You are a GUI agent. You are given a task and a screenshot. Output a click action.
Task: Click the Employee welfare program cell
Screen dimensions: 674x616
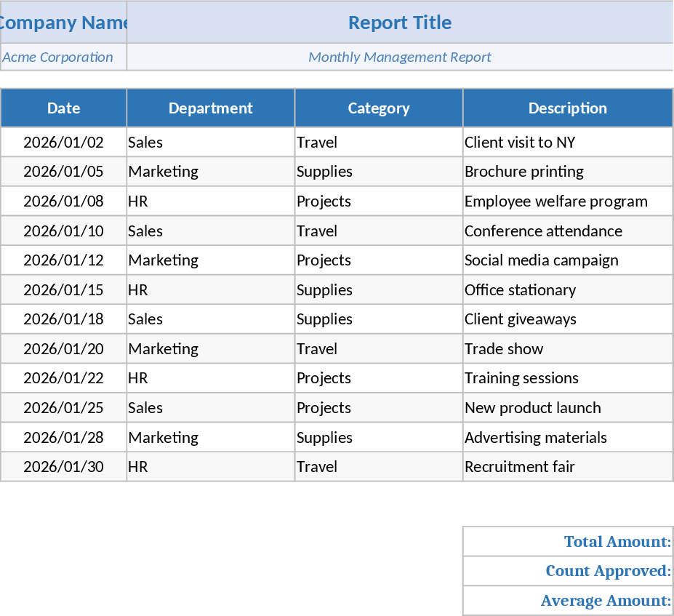coord(567,201)
